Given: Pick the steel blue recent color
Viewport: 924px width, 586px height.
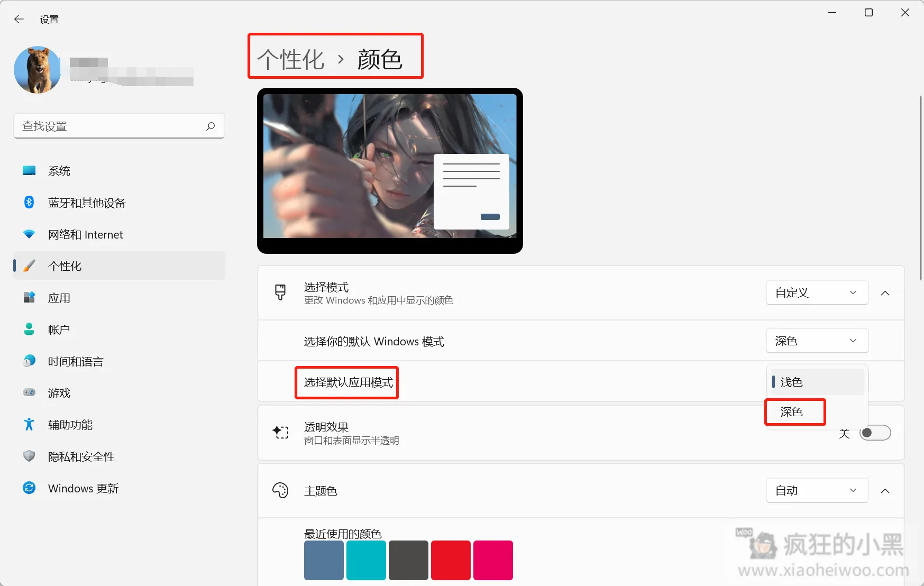Looking at the screenshot, I should [324, 560].
